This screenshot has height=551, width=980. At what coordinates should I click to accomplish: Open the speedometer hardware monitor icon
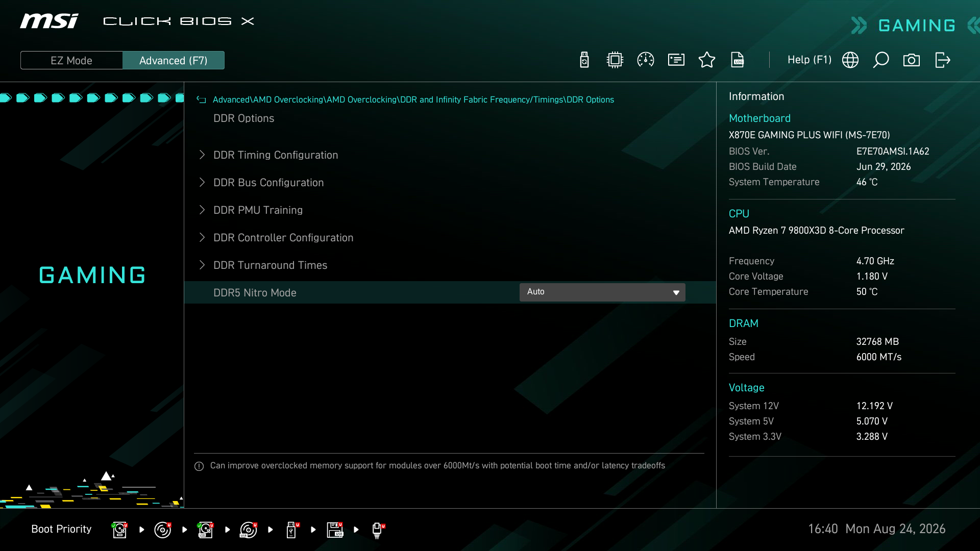[x=646, y=60]
